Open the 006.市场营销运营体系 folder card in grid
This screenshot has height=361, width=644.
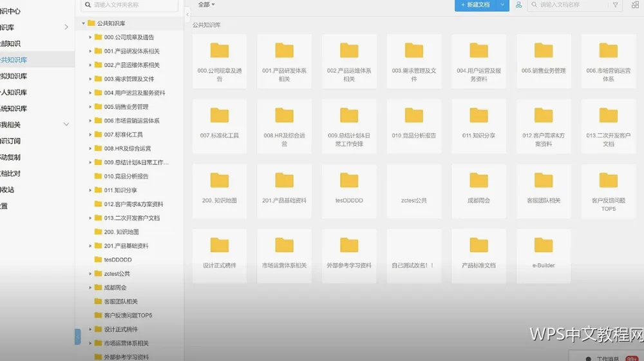tap(609, 61)
